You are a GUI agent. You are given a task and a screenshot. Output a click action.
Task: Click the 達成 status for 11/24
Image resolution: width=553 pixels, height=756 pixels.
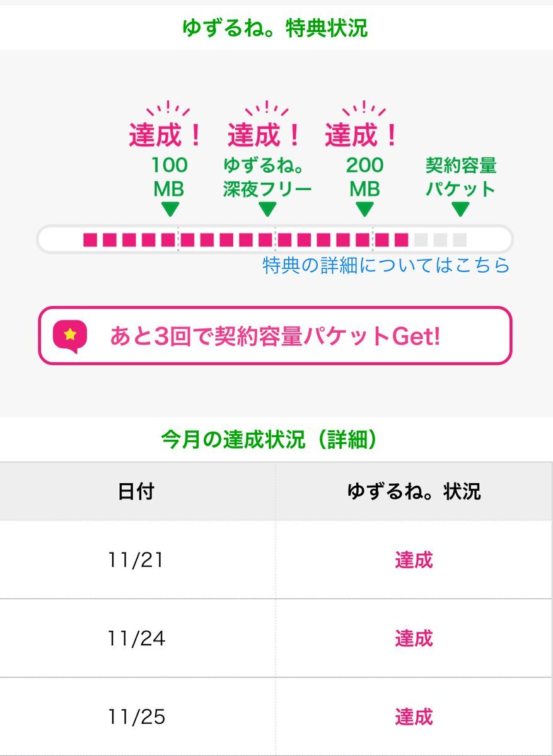(414, 638)
